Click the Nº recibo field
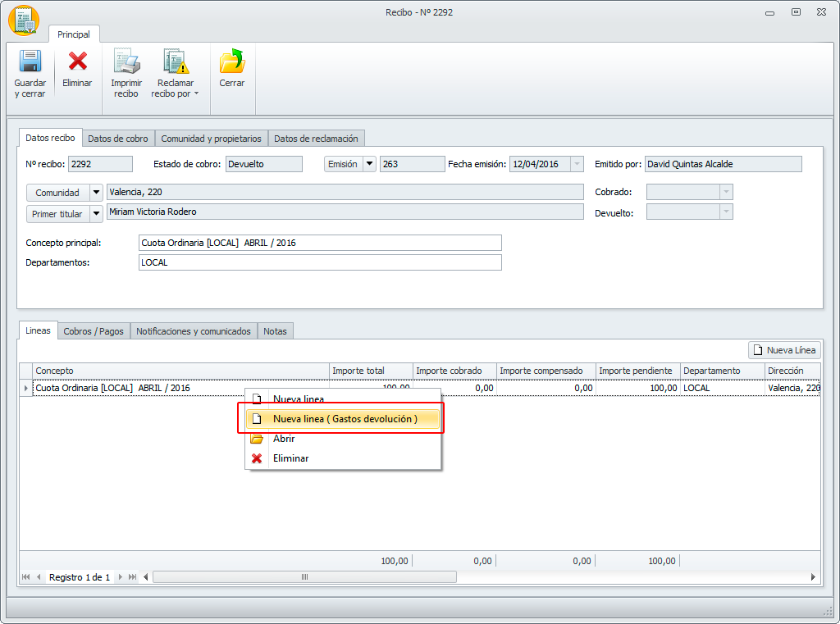 point(100,164)
